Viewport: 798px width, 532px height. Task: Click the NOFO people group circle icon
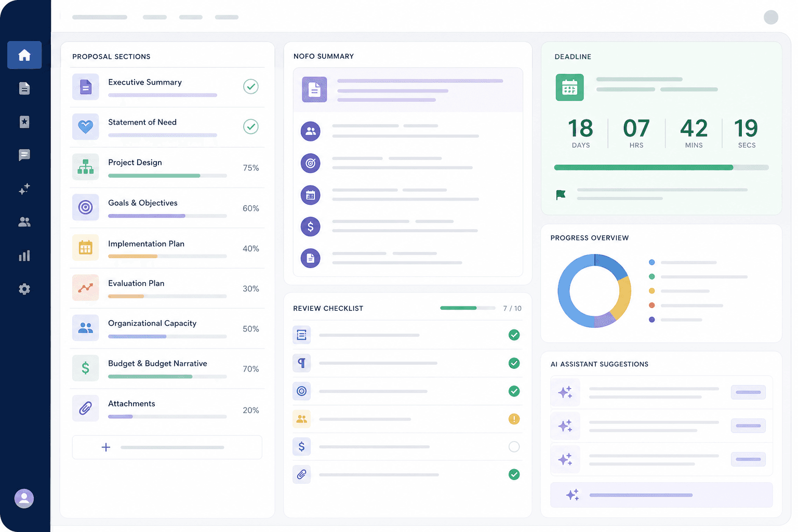(x=311, y=131)
